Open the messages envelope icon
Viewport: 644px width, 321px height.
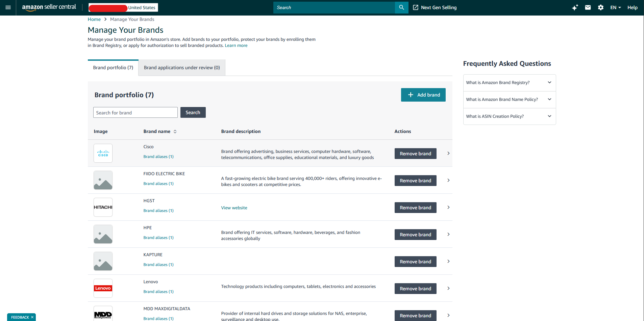(588, 7)
